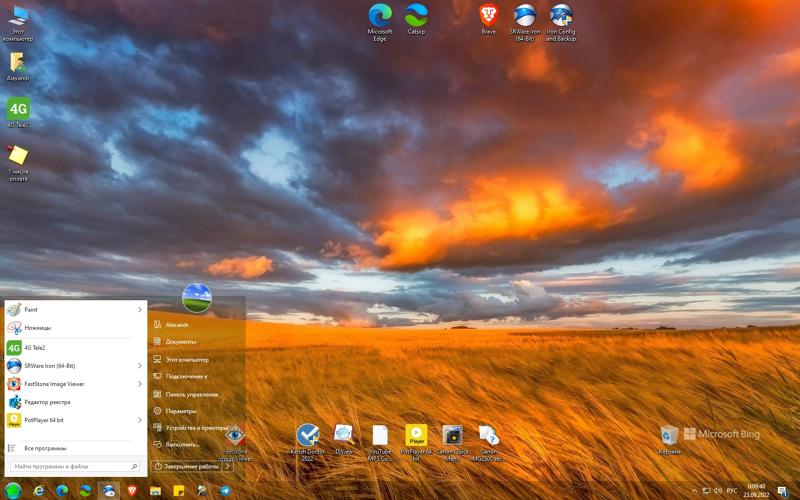Select the yellow sticky note desktop file
Image resolution: width=800 pixels, height=500 pixels.
coord(18,163)
